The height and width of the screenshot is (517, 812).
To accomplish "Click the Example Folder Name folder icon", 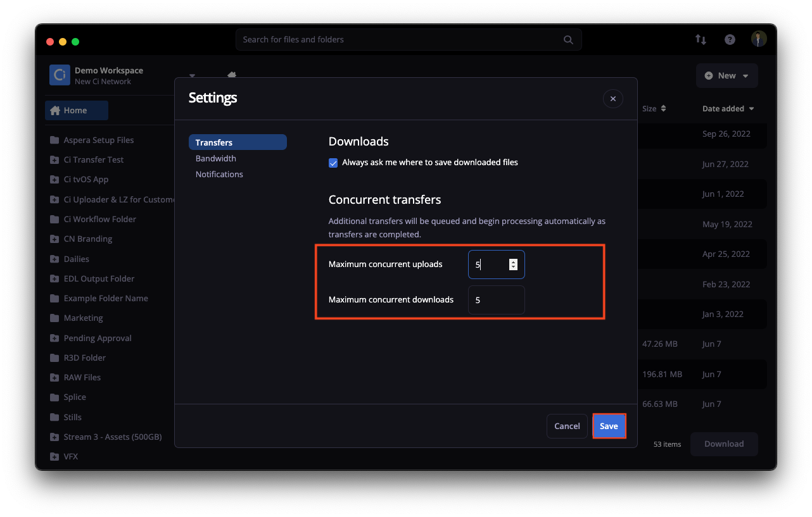I will click(x=54, y=298).
